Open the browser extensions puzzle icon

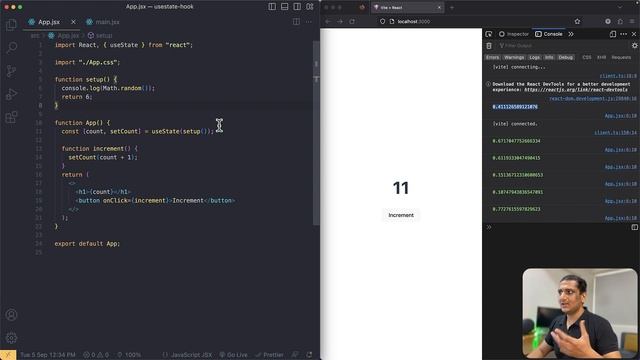tap(620, 22)
